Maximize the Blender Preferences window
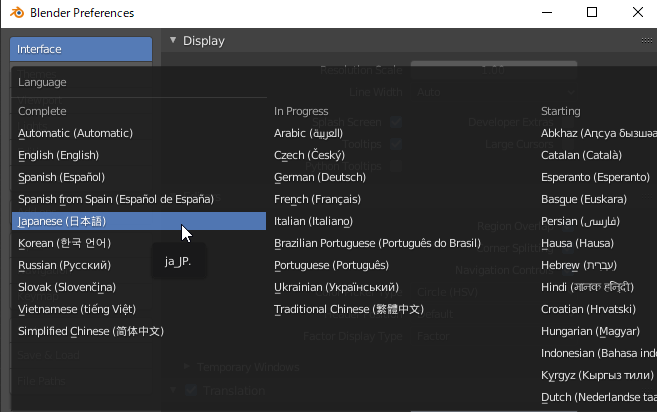The height and width of the screenshot is (412, 657). pyautogui.click(x=592, y=12)
